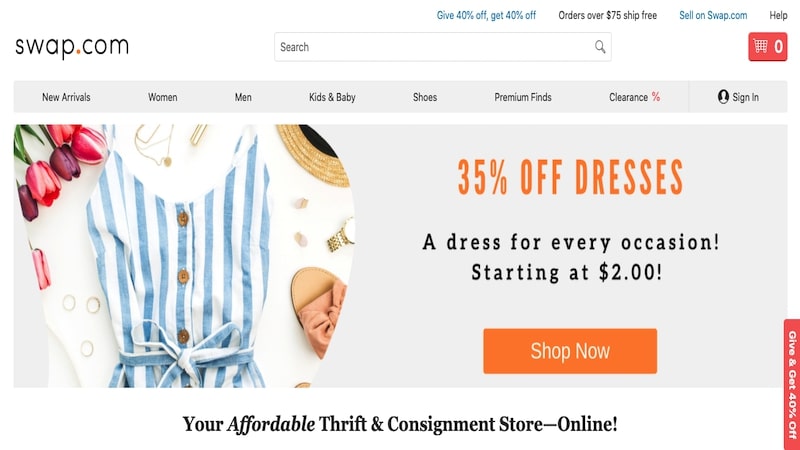Click the Sign In user icon
The image size is (800, 450).
(x=723, y=97)
